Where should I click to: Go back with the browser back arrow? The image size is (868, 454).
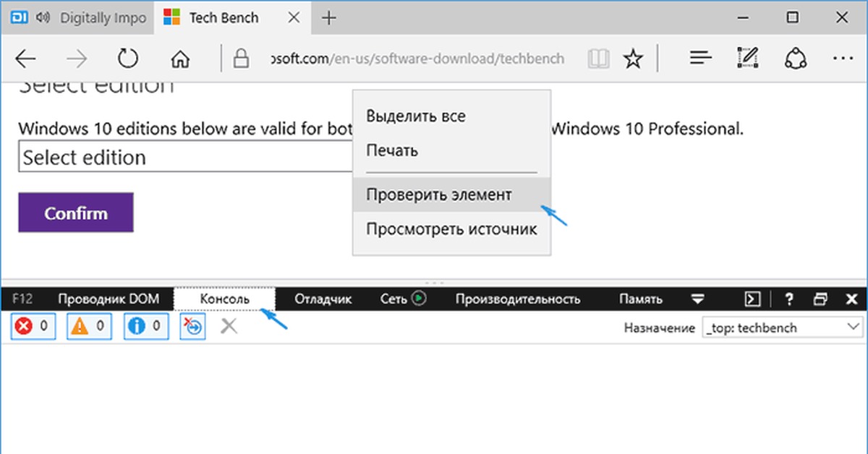point(25,59)
